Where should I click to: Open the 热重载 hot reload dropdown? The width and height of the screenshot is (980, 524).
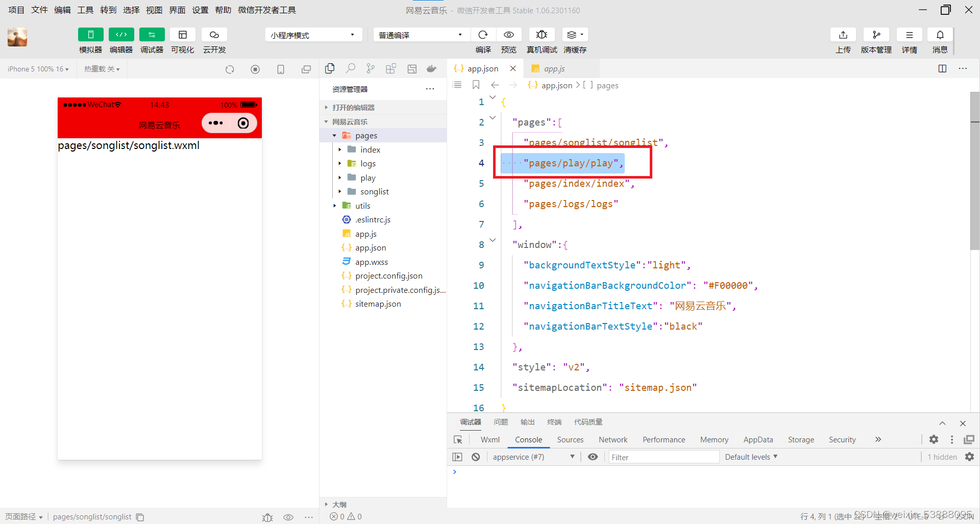pyautogui.click(x=102, y=69)
